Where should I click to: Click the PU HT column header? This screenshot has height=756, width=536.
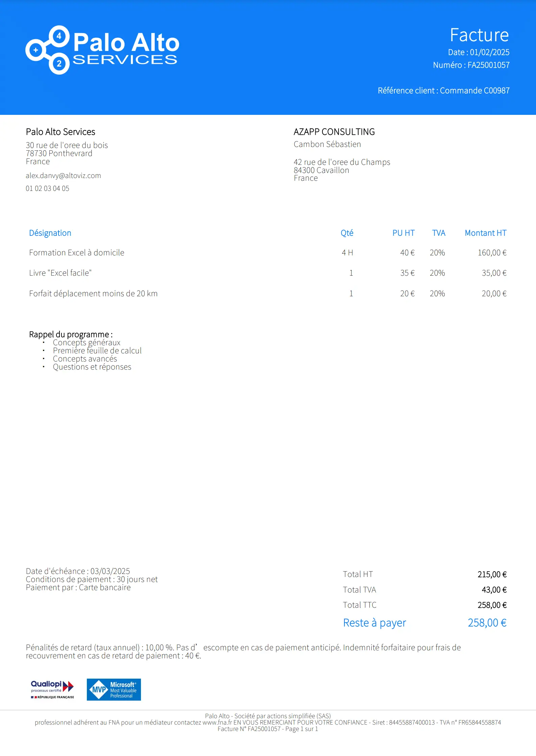403,233
